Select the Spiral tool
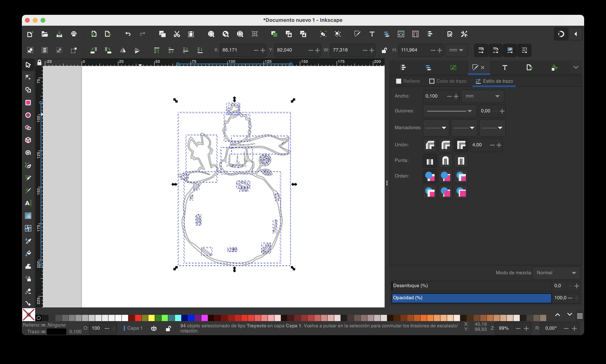Image resolution: width=606 pixels, height=364 pixels. (x=28, y=153)
